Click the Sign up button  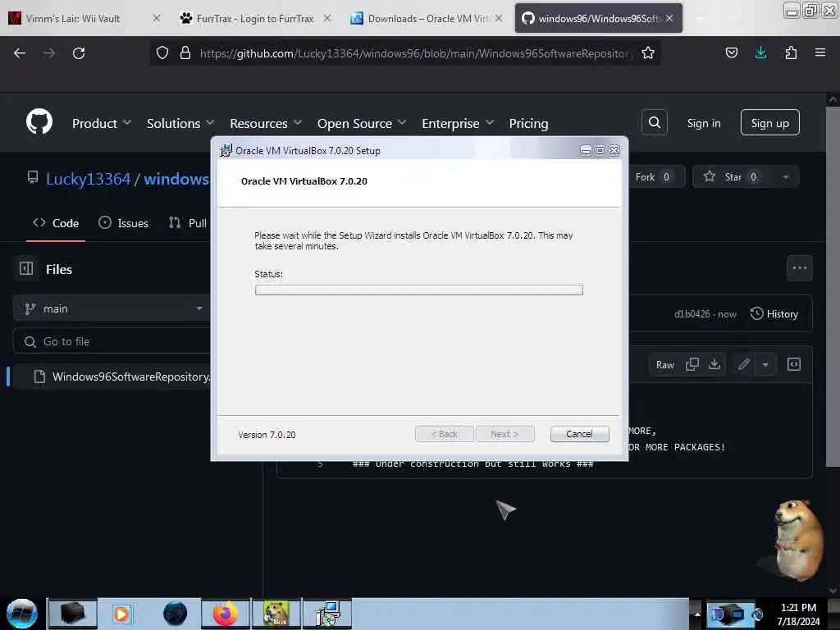point(769,123)
